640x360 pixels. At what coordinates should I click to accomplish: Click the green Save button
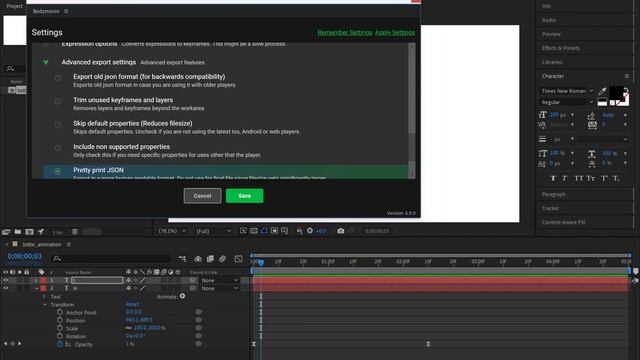(x=244, y=196)
